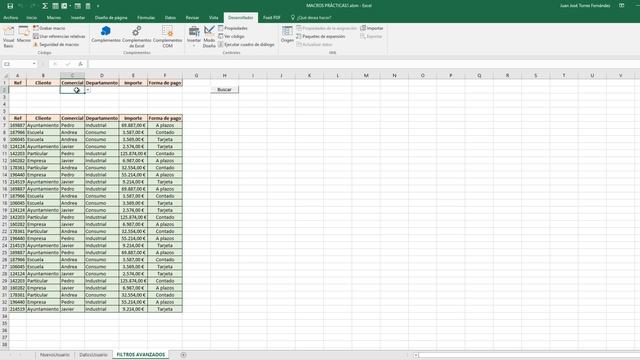The height and width of the screenshot is (360, 640).
Task: Open Seguridad de macros settings
Action: click(x=56, y=44)
